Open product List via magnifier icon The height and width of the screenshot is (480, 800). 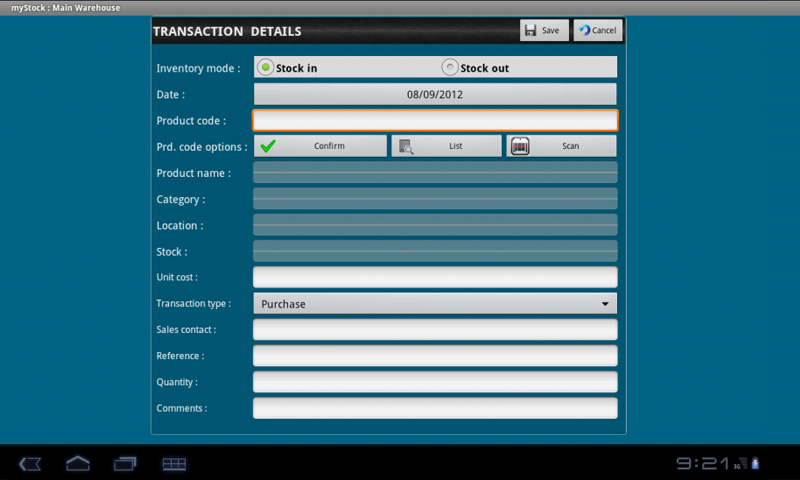[x=406, y=146]
